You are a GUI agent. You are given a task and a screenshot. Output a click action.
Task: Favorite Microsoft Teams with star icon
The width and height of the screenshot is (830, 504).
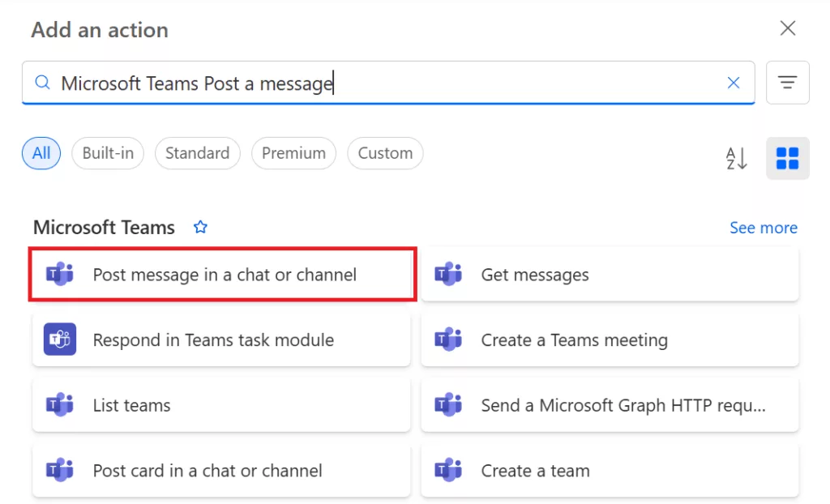coord(201,227)
